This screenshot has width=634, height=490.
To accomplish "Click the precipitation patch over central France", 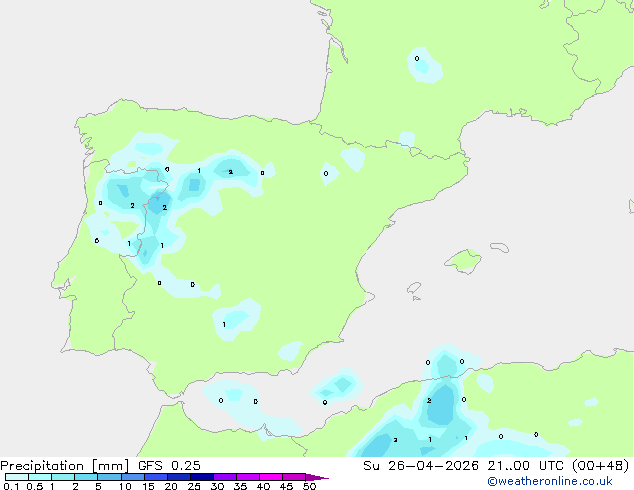I will [424, 65].
